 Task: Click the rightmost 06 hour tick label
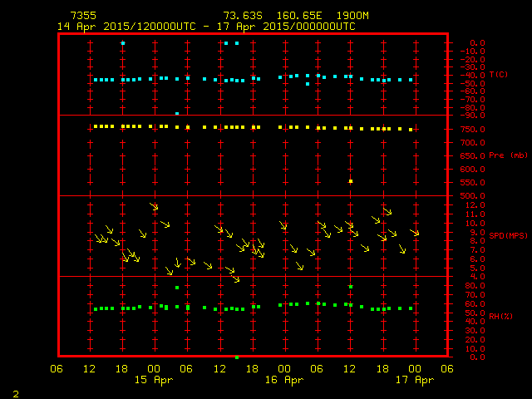click(447, 369)
